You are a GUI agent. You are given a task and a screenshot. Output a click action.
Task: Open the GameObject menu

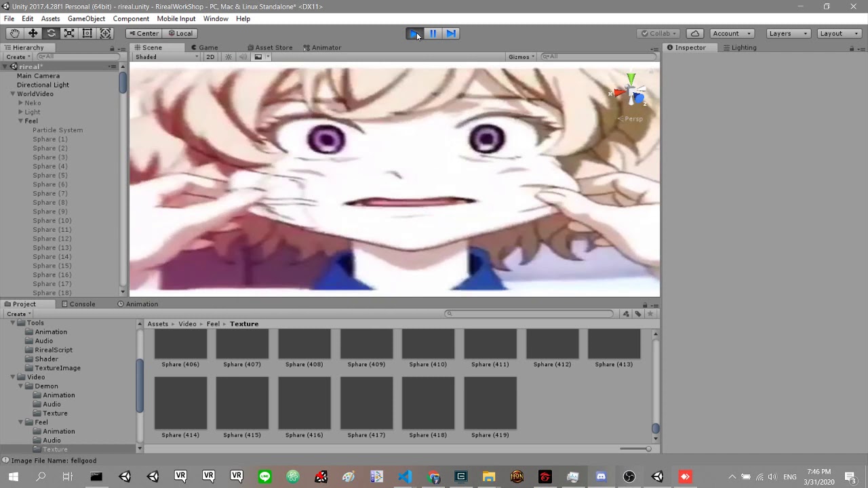pos(86,18)
